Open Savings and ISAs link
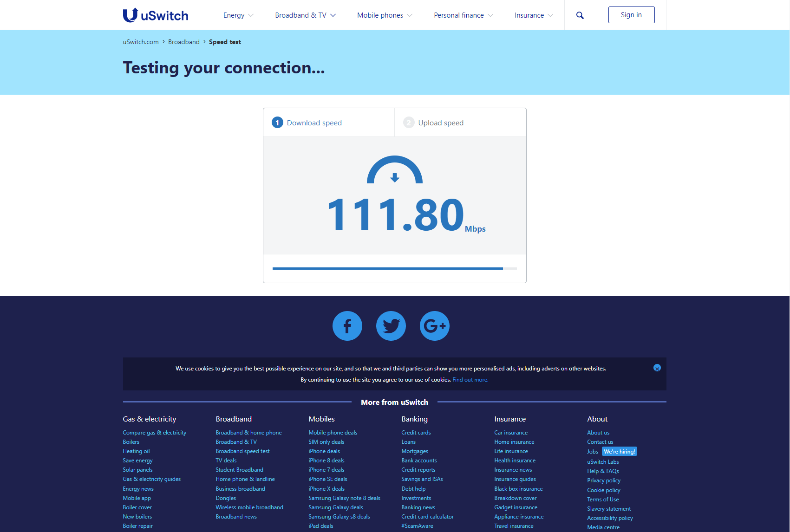Viewport: 790px width, 532px height. tap(422, 479)
